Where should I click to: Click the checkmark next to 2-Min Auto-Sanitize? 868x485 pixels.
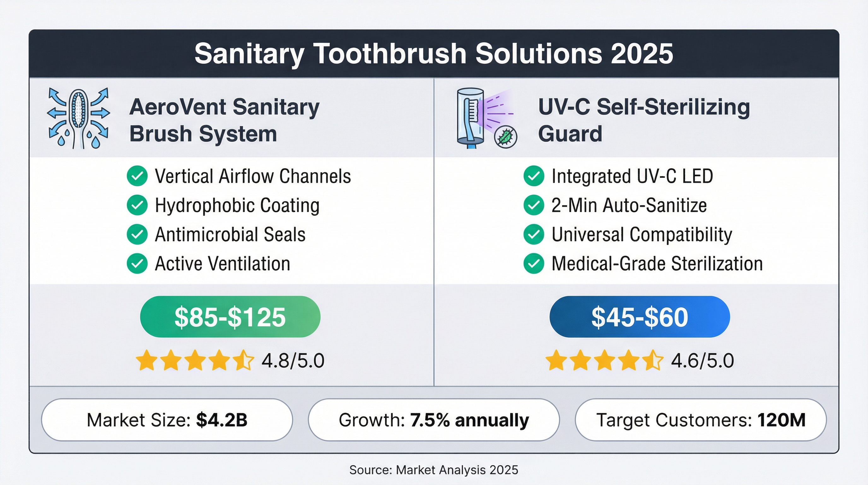[x=534, y=205]
